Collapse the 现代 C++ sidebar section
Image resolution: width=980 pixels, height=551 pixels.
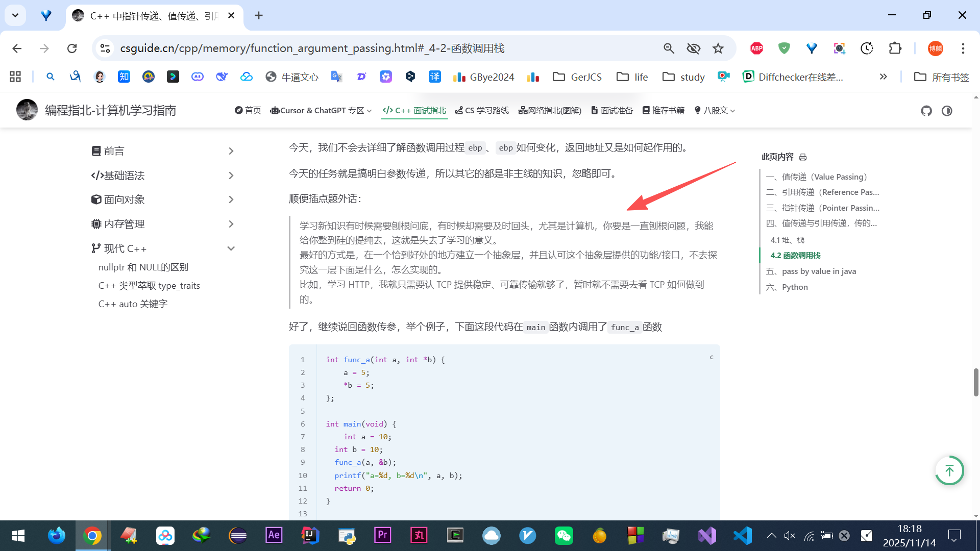coord(231,248)
